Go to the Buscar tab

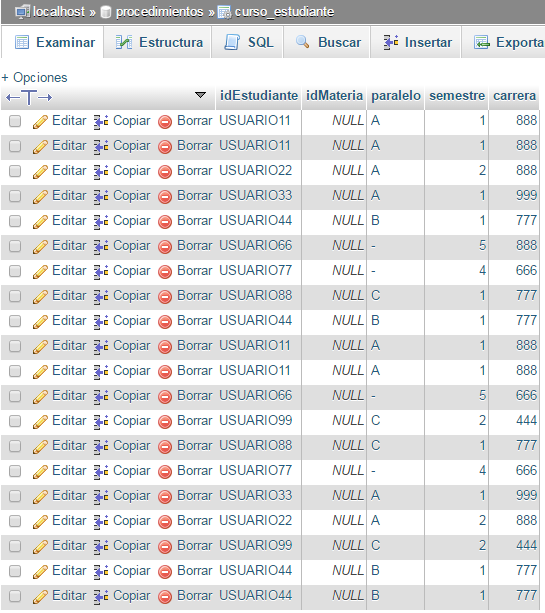328,42
